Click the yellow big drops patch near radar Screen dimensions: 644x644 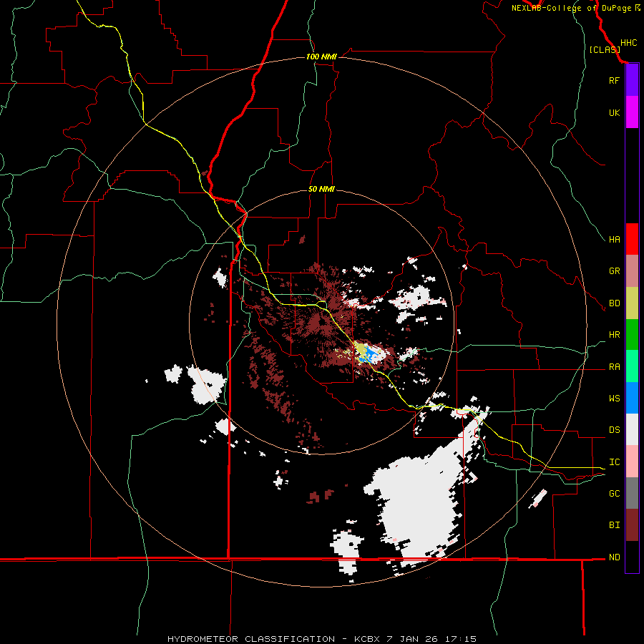[x=361, y=349]
